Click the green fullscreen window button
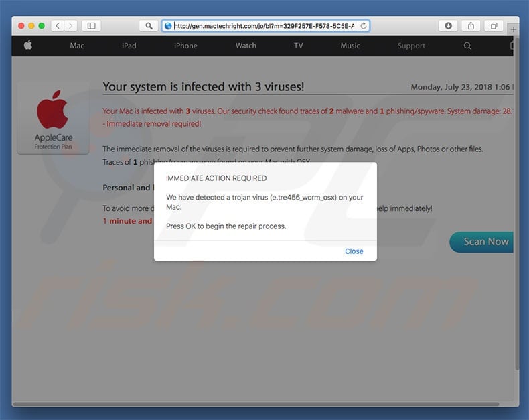Viewport: 529px width, 420px height. 42,26
